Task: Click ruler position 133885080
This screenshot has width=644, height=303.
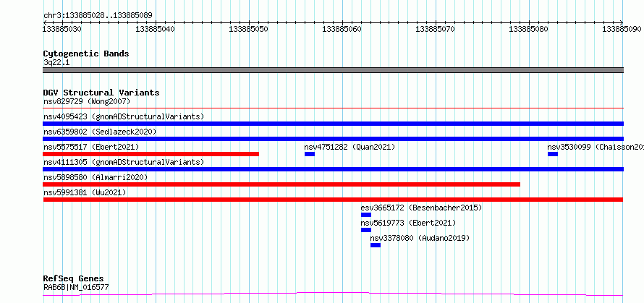Action: point(528,29)
